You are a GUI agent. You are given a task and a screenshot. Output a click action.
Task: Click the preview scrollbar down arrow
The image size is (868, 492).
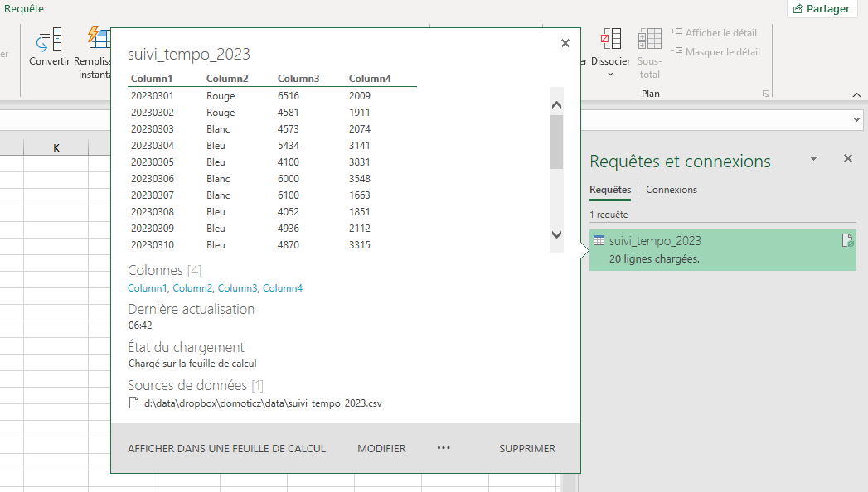coord(556,235)
